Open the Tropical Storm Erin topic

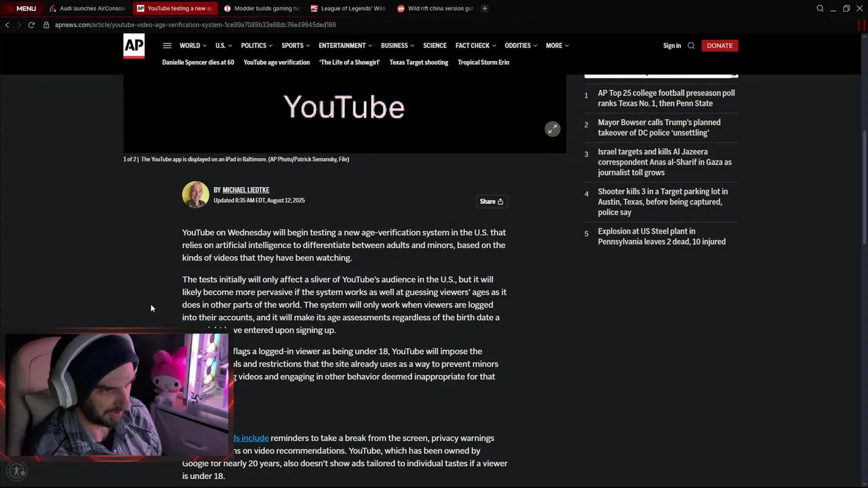484,62
